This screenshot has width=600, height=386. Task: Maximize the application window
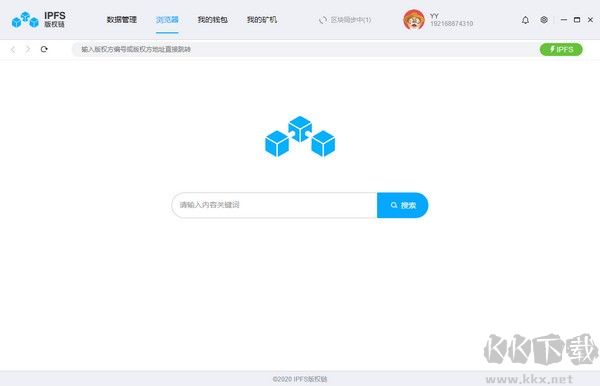click(577, 20)
